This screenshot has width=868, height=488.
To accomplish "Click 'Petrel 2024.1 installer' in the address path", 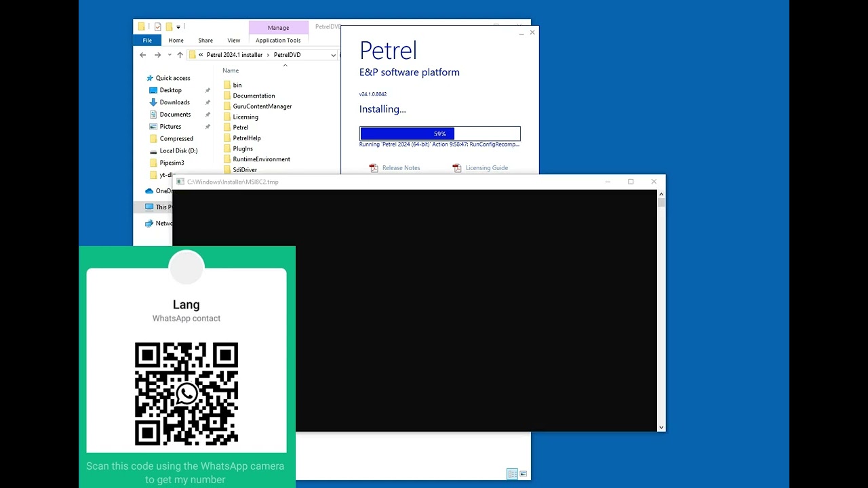I will coord(235,55).
